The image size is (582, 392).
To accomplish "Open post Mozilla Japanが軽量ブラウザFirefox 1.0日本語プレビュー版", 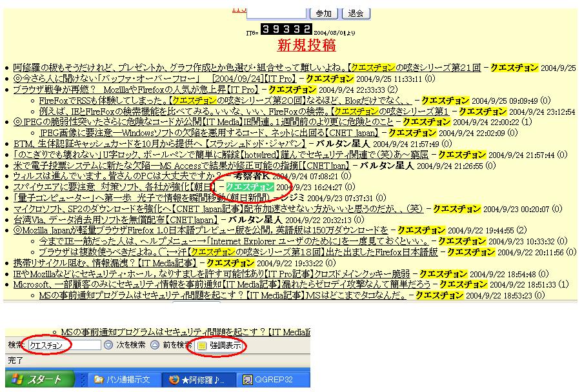I will click(x=201, y=230).
